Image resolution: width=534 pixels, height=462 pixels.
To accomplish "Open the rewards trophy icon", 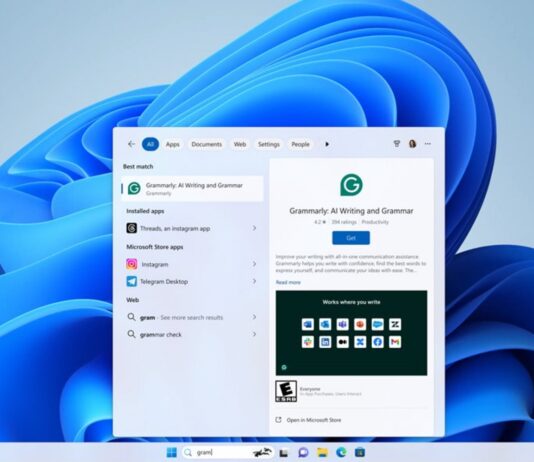I will 397,144.
